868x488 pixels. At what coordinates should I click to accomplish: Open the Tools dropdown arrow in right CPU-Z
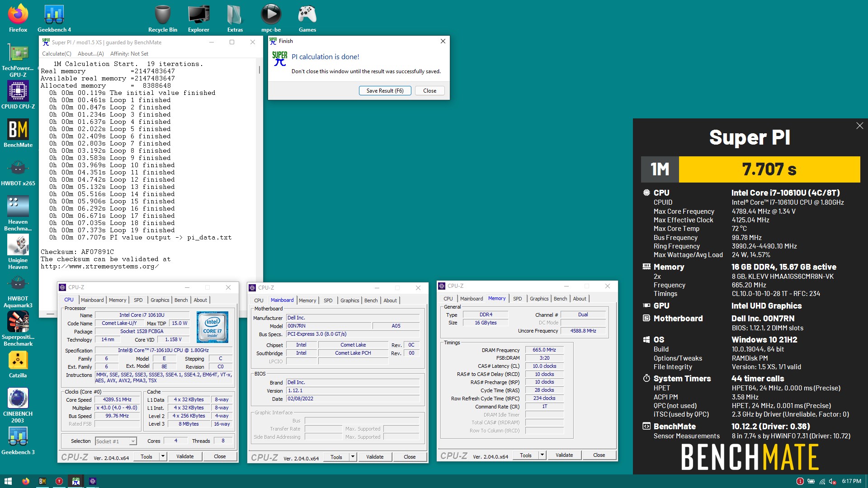click(x=542, y=455)
